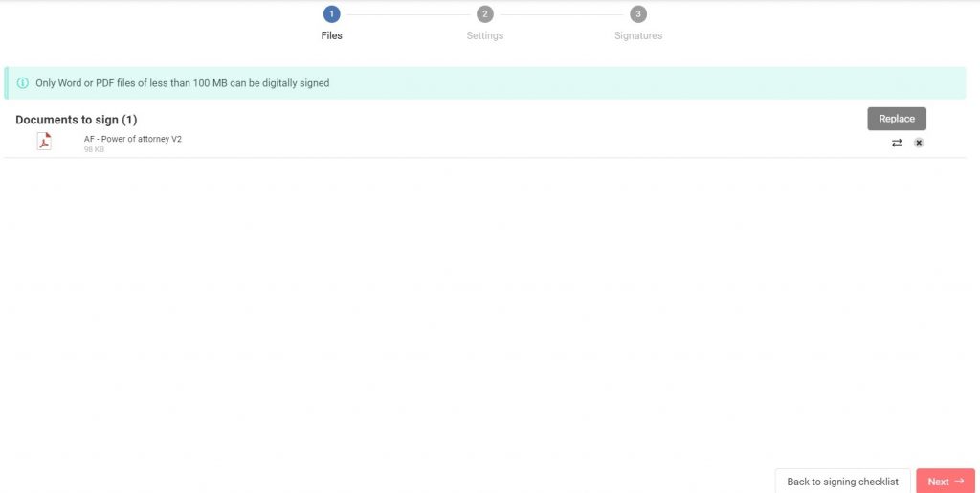The image size is (980, 493).
Task: Remove the document with the x icon
Action: pyautogui.click(x=919, y=143)
